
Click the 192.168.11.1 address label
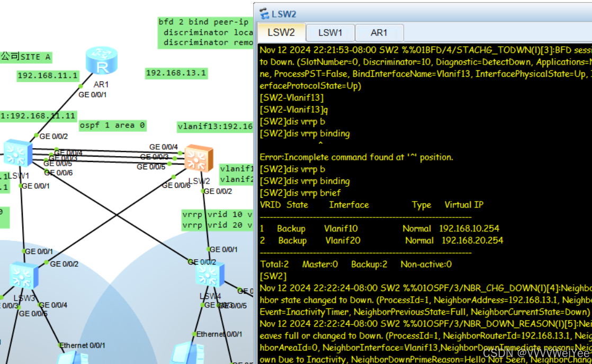[48, 76]
